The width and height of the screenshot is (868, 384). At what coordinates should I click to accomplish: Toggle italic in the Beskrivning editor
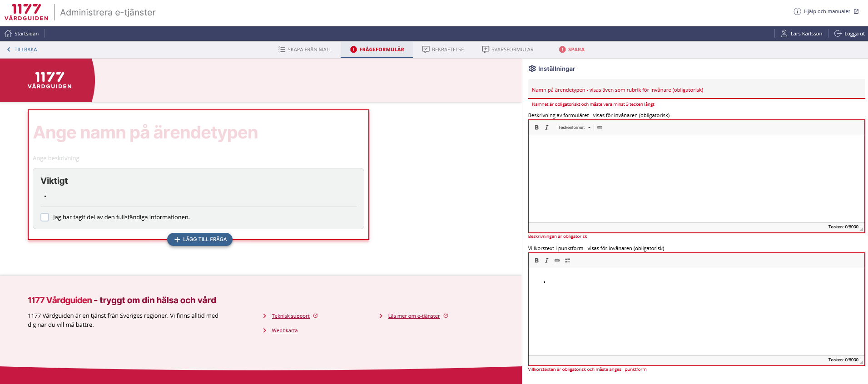(x=546, y=128)
